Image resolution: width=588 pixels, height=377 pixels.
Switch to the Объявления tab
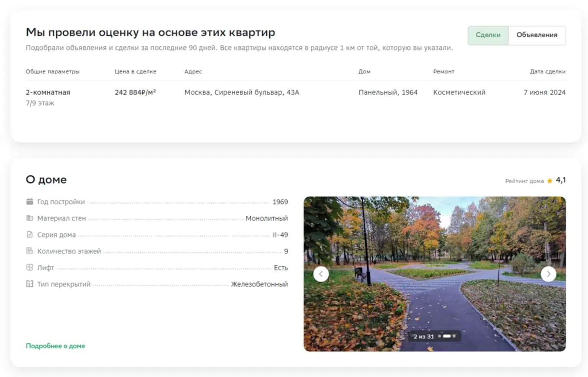coord(537,35)
